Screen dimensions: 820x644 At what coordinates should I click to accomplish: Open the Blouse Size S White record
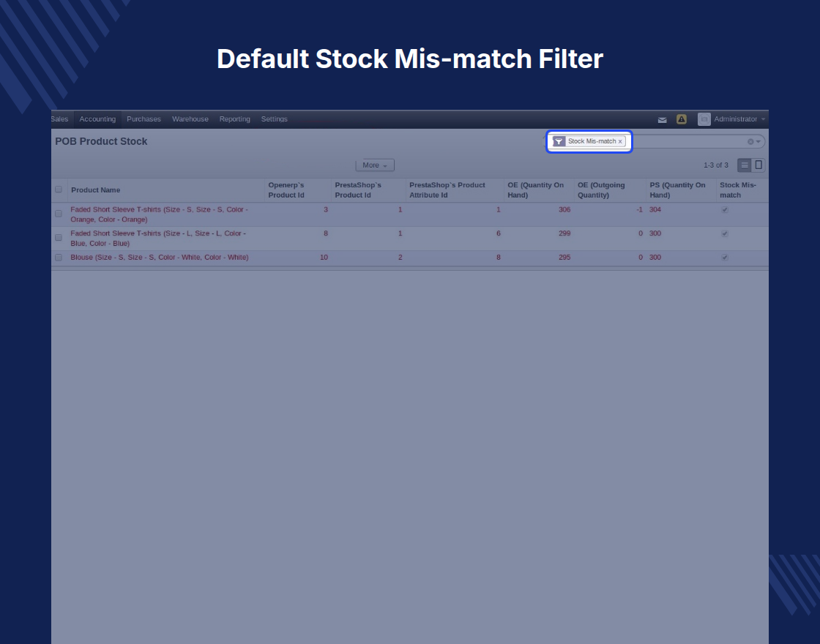click(160, 257)
